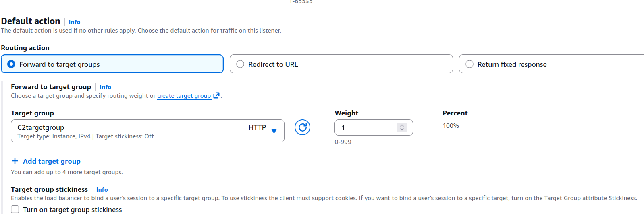The width and height of the screenshot is (644, 222).
Task: Click the Redirect to URL label text
Action: point(273,64)
